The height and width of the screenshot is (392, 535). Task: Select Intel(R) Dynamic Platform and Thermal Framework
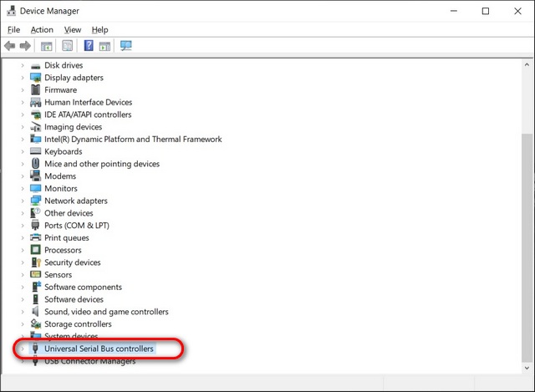click(x=133, y=140)
